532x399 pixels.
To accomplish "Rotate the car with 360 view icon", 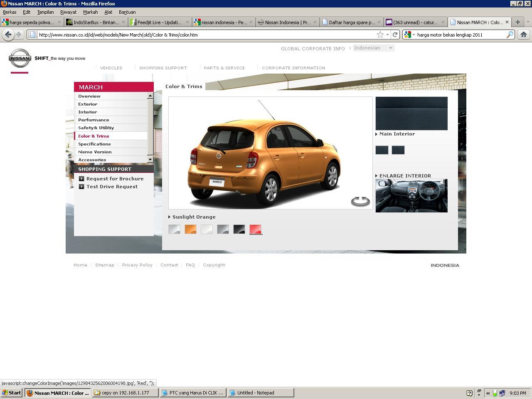I will (x=360, y=202).
